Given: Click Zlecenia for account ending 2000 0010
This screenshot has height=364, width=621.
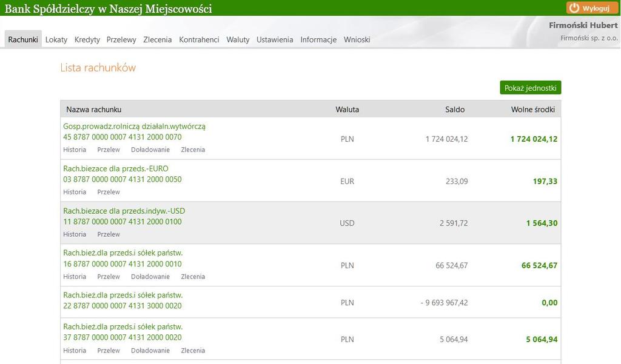Looking at the screenshot, I should click(x=193, y=277).
